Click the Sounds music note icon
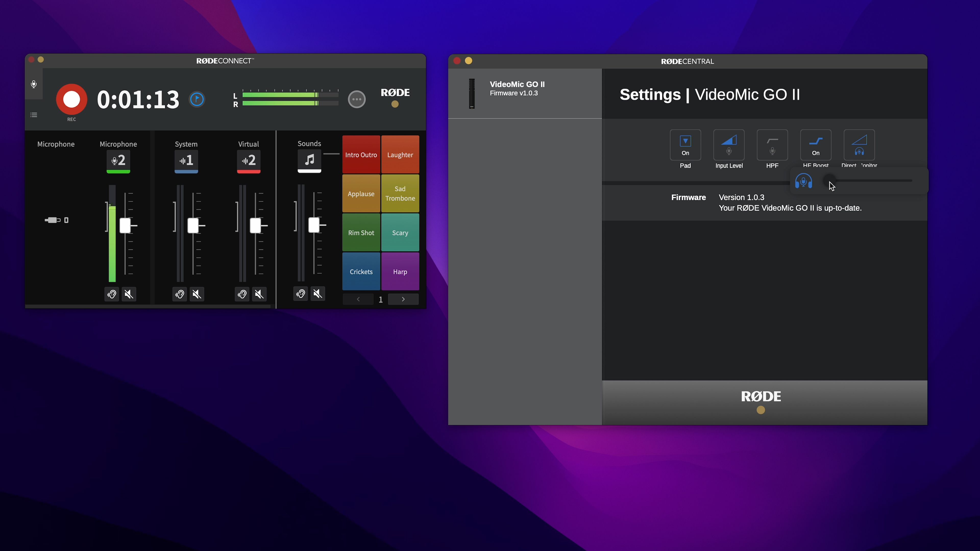980x551 pixels. coord(309,160)
